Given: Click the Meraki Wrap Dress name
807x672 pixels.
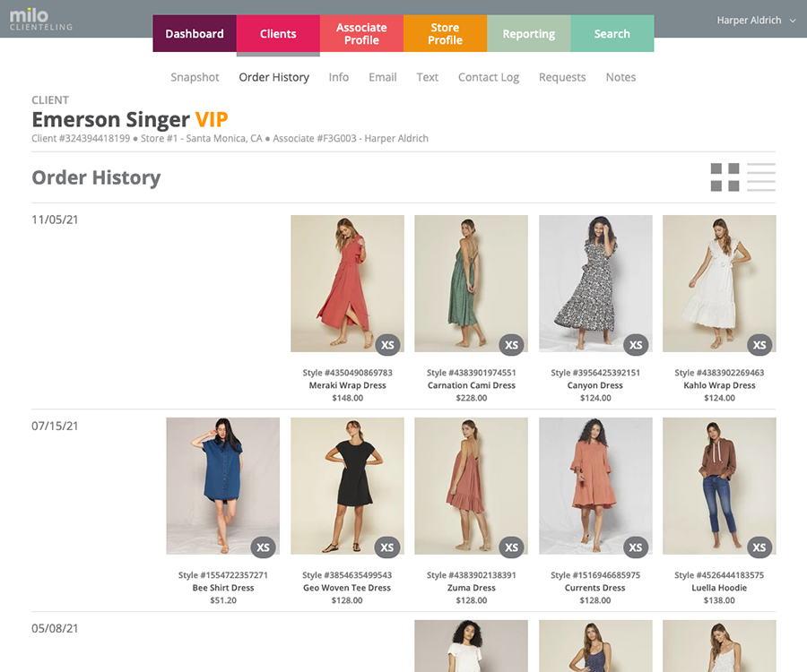Looking at the screenshot, I should (x=347, y=385).
